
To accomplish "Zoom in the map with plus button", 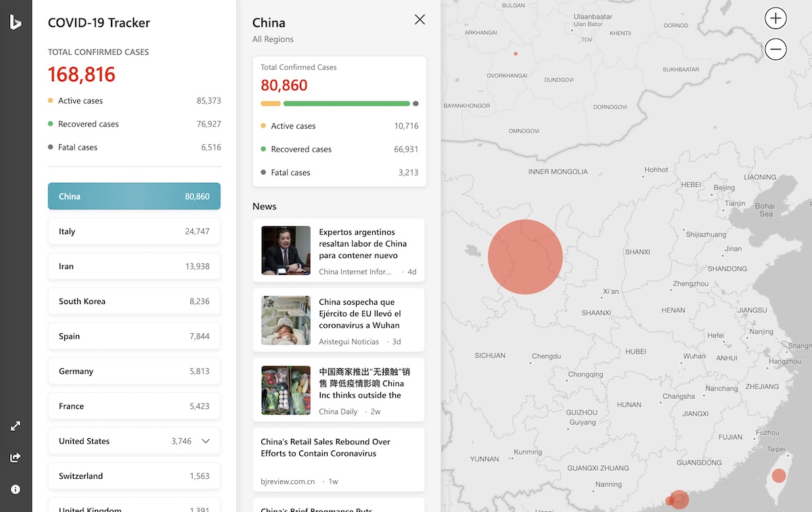I will (x=775, y=18).
